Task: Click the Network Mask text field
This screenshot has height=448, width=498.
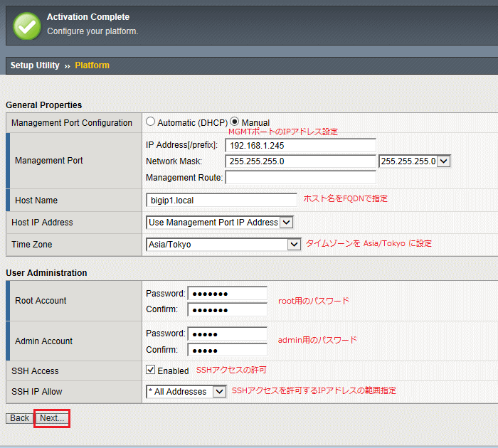Action: (x=300, y=161)
